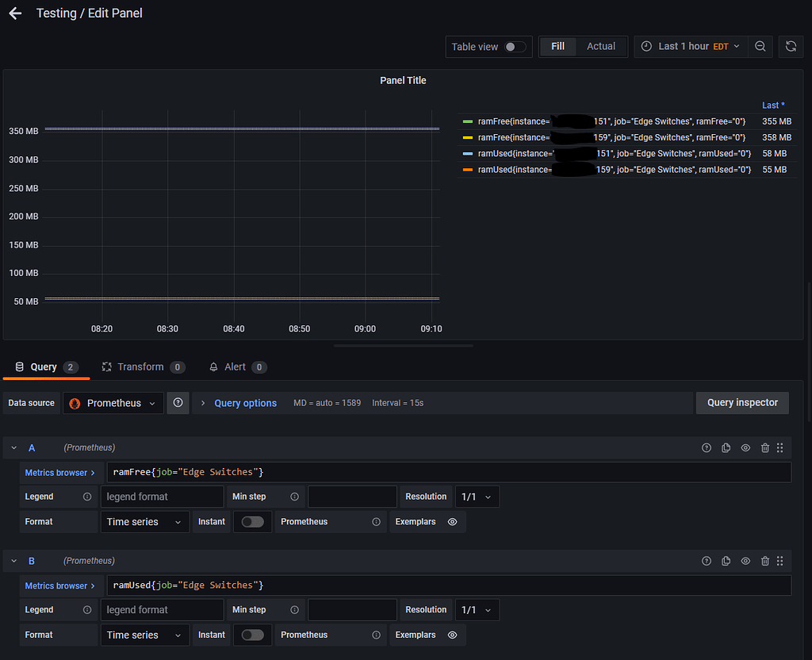Open the Format dropdown in query A
This screenshot has height=660, width=812.
click(x=144, y=522)
